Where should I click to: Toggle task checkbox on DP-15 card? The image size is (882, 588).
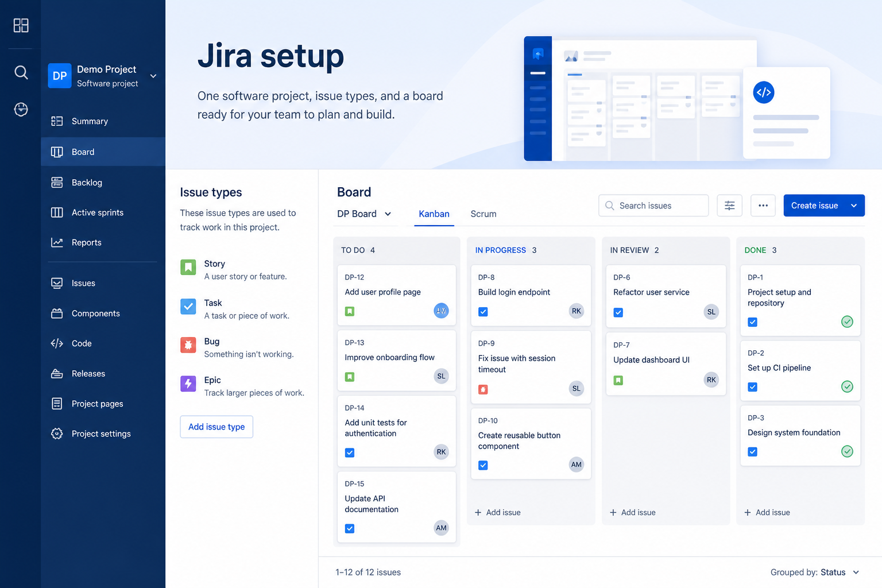[x=350, y=528]
